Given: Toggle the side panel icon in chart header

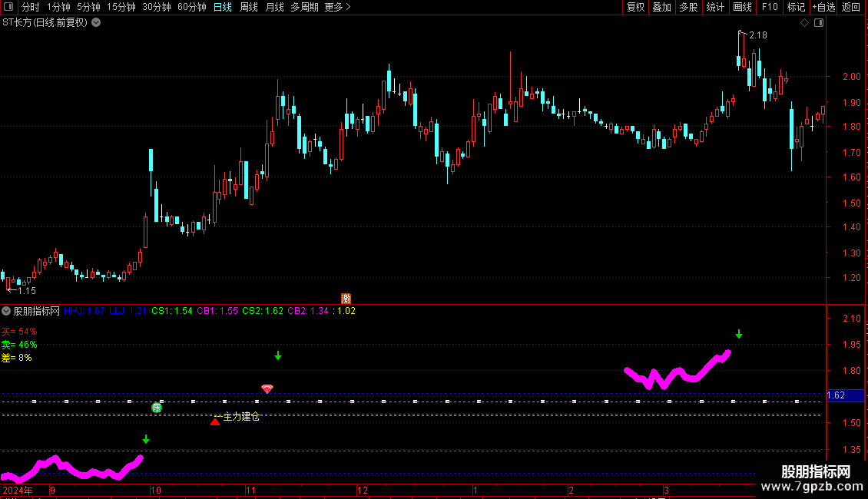Looking at the screenshot, I should coord(819,23).
